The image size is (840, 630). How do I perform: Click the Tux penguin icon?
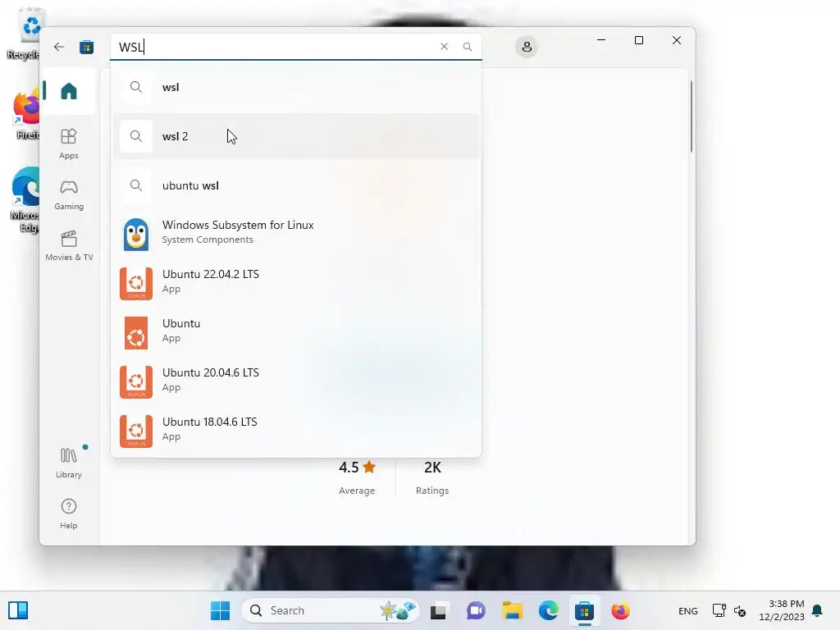click(136, 234)
